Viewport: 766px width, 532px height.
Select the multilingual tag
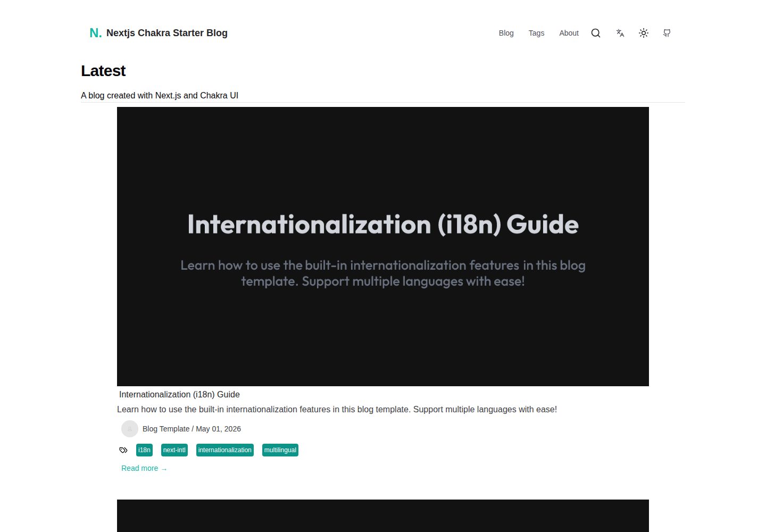(x=280, y=450)
